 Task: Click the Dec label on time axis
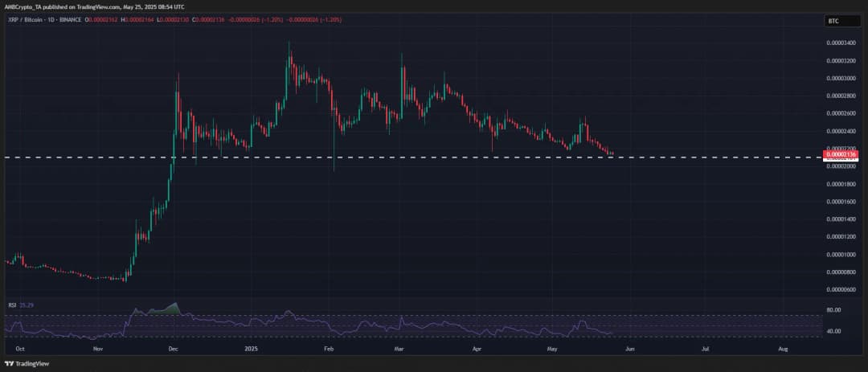coord(173,350)
